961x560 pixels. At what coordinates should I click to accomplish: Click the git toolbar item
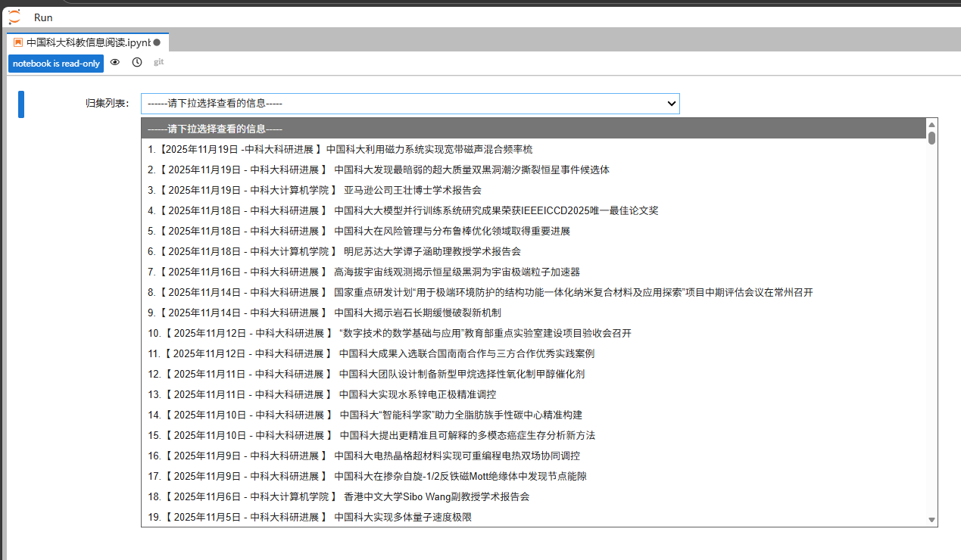(159, 63)
